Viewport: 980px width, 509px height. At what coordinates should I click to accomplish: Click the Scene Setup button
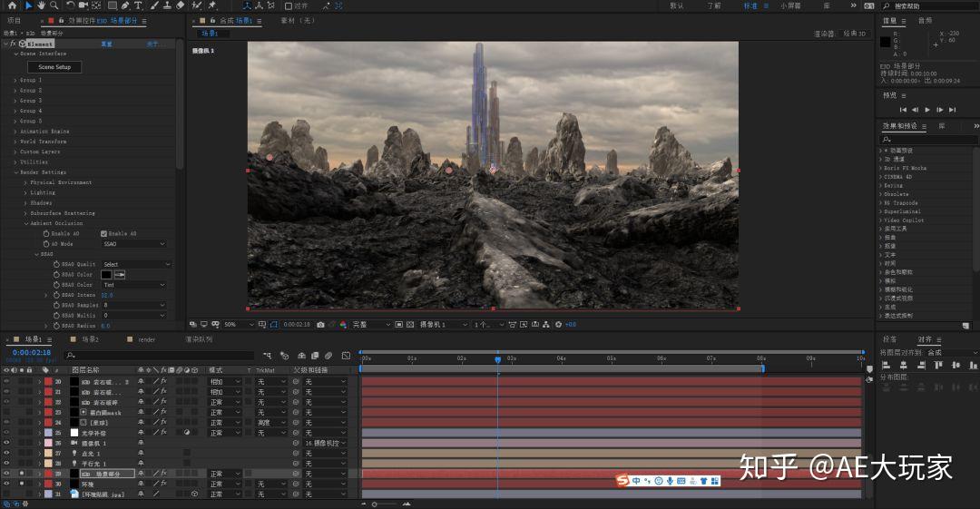(54, 66)
